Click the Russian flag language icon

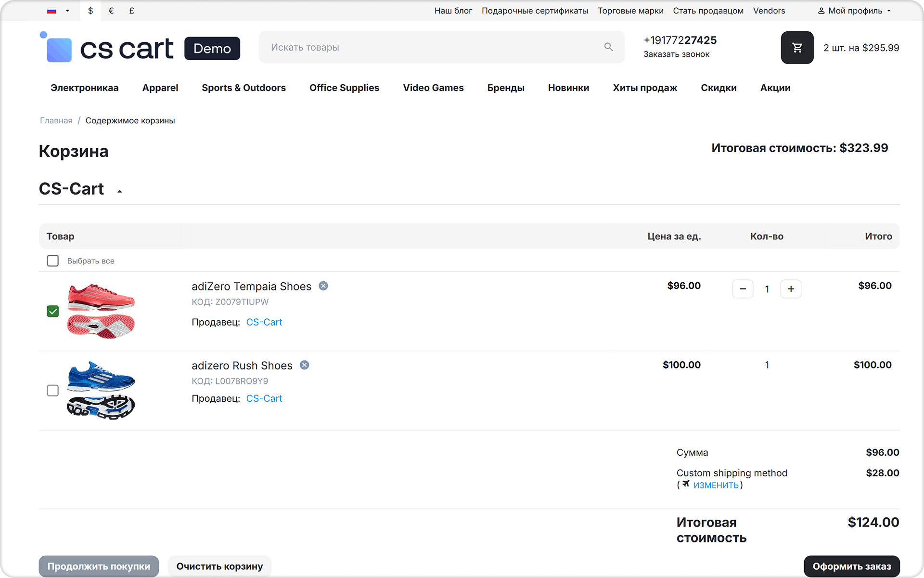tap(51, 11)
